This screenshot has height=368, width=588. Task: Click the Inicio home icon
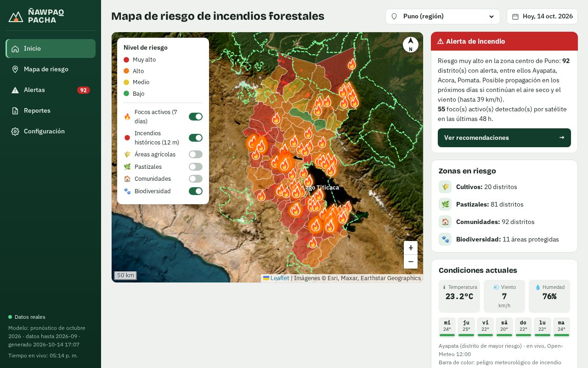click(x=15, y=49)
